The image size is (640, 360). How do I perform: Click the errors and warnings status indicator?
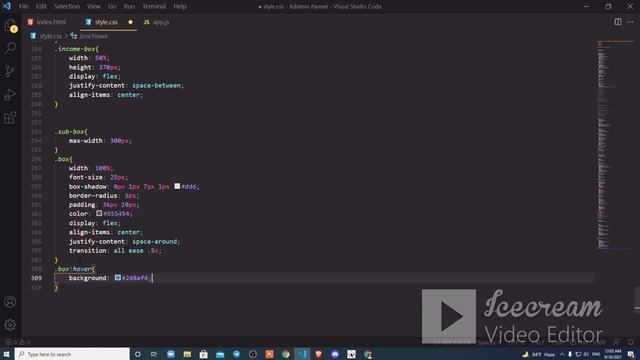(18, 342)
